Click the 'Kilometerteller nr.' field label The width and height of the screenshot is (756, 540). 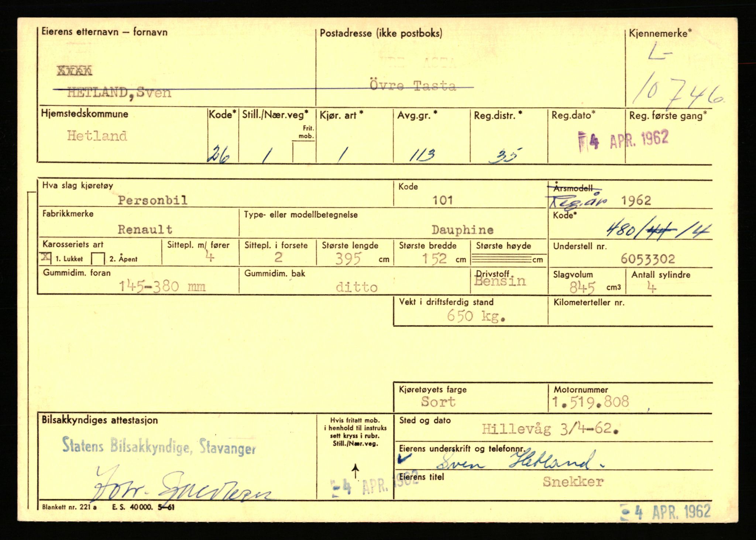pos(589,302)
